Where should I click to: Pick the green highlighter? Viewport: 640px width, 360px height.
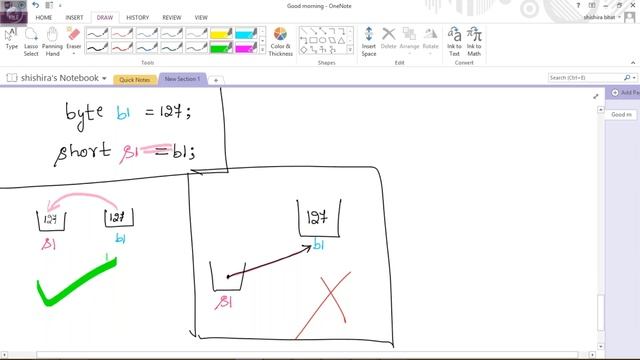point(221,47)
